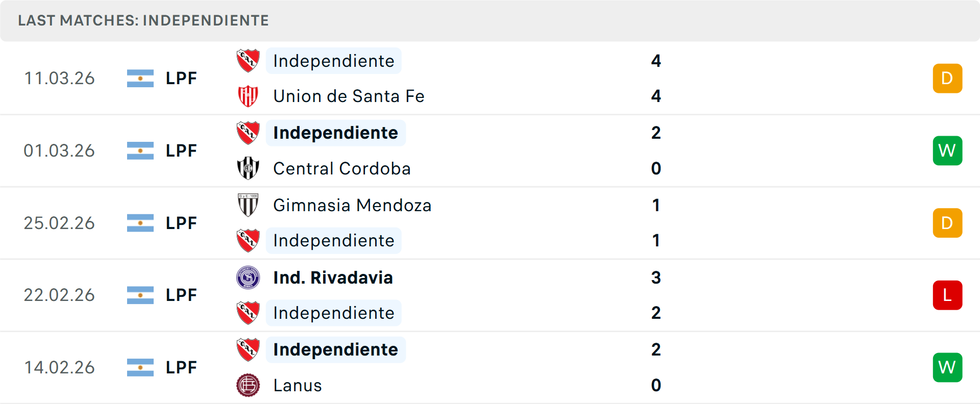Image resolution: width=980 pixels, height=404 pixels.
Task: Click the W badge for the Central Cordoba win
Action: pyautogui.click(x=947, y=150)
